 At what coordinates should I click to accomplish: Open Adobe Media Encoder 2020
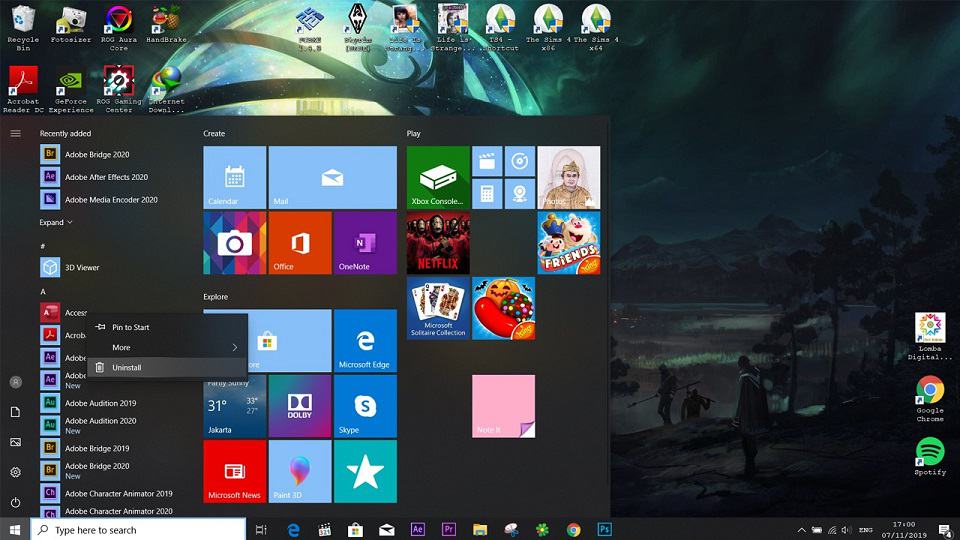coord(114,200)
